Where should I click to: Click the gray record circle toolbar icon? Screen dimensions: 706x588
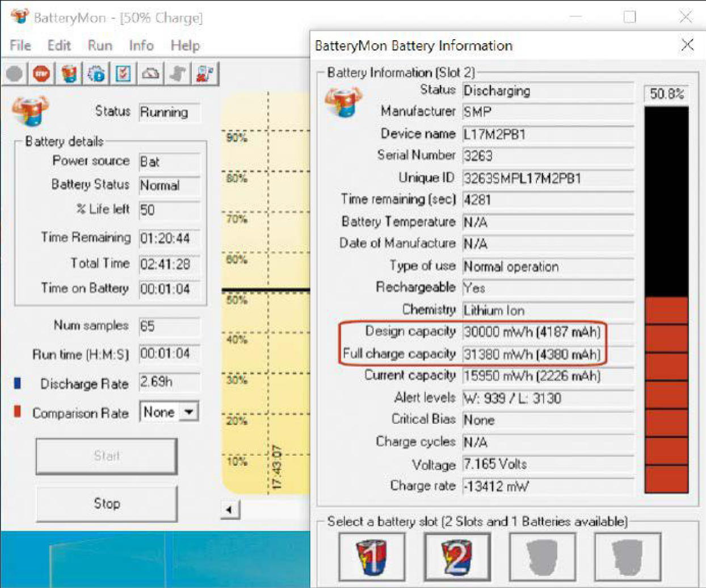coord(15,73)
